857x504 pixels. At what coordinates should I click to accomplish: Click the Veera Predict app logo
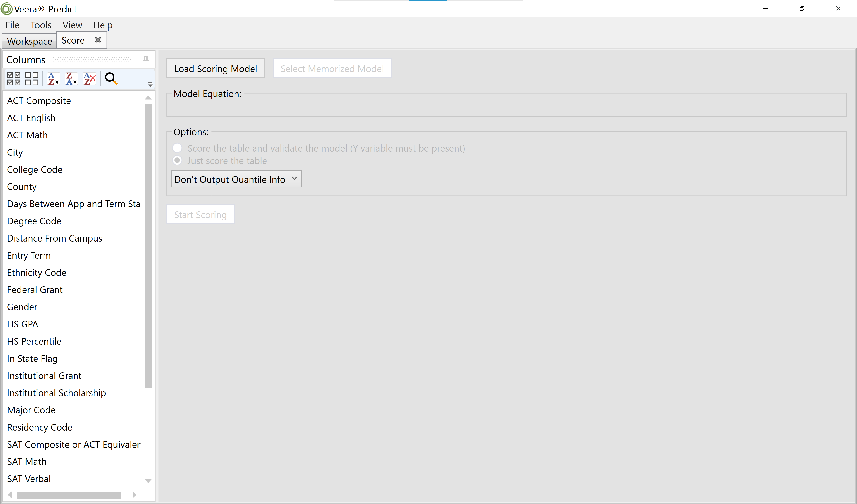click(6, 9)
